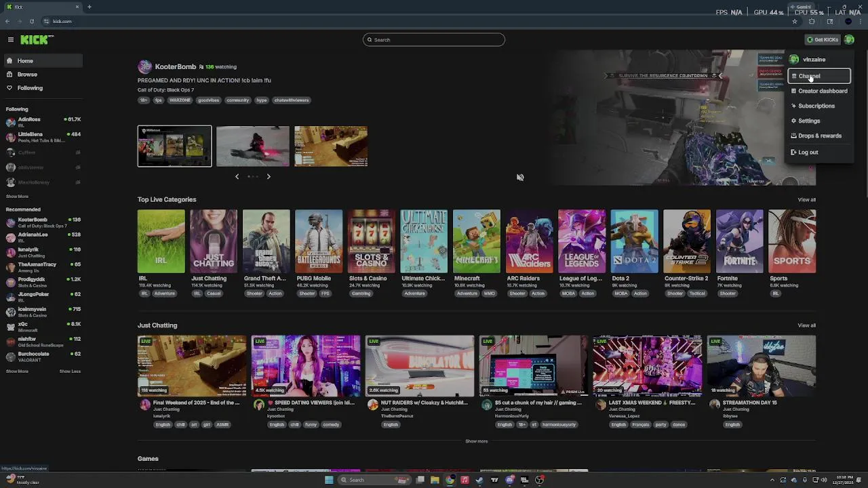Screen dimensions: 868x488
Task: Click the browser back arrow
Action: tap(7, 22)
